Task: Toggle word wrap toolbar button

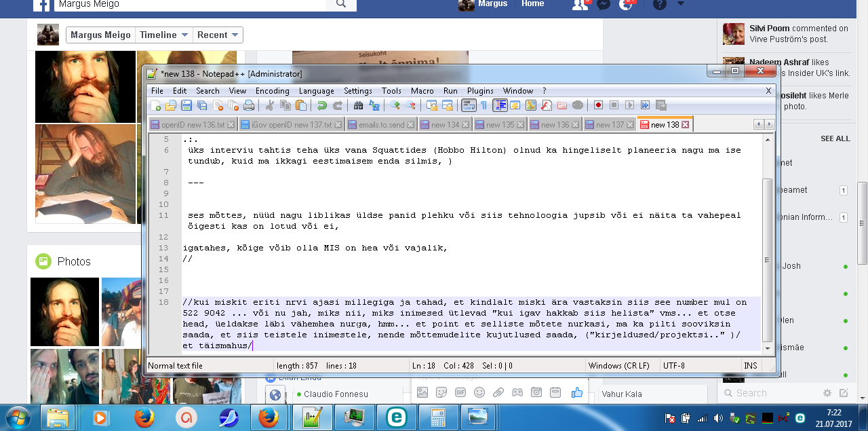Action: (x=469, y=105)
